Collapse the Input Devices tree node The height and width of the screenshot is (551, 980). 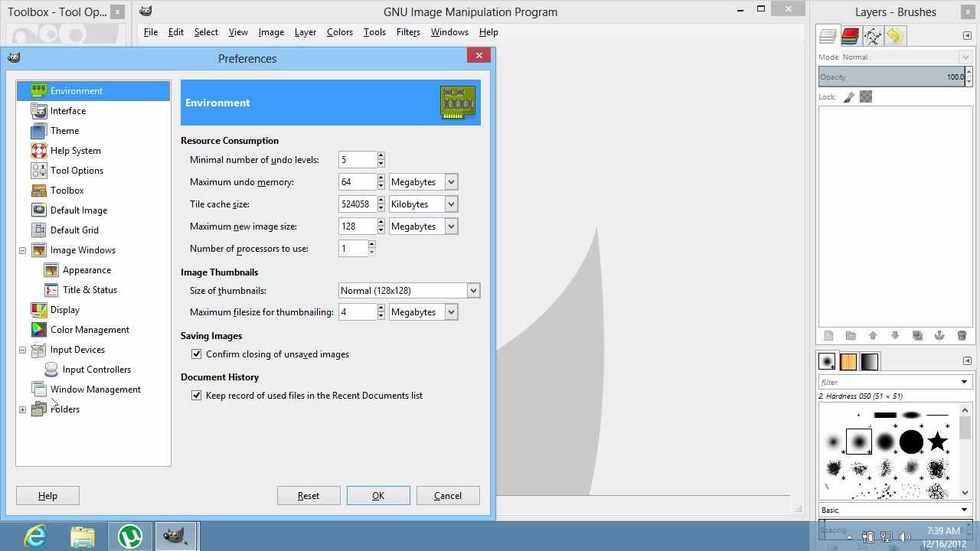[x=22, y=350]
